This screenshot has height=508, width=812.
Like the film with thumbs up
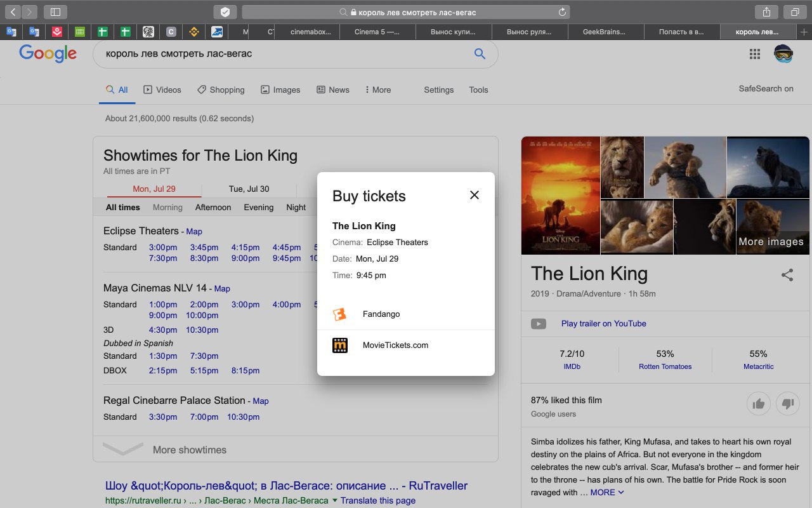[x=758, y=403]
